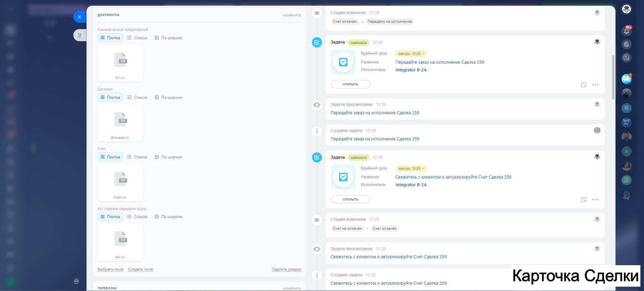Click 'ОТКРЫТЬ' button on the 12:28 task
The image size is (644, 291).
tap(350, 84)
